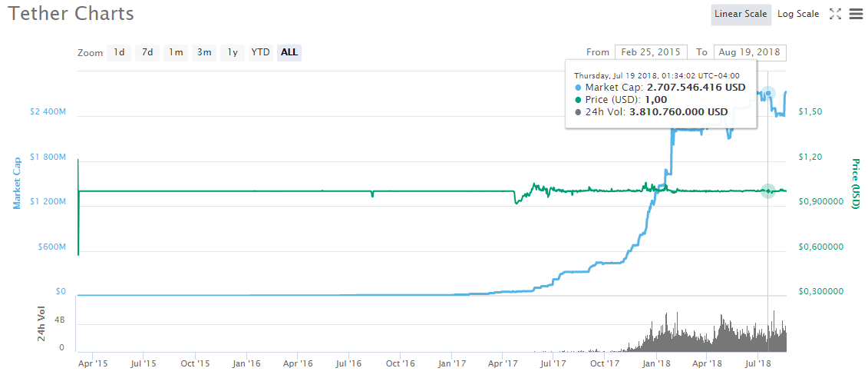Click the Jan '16 date label

pos(247,363)
